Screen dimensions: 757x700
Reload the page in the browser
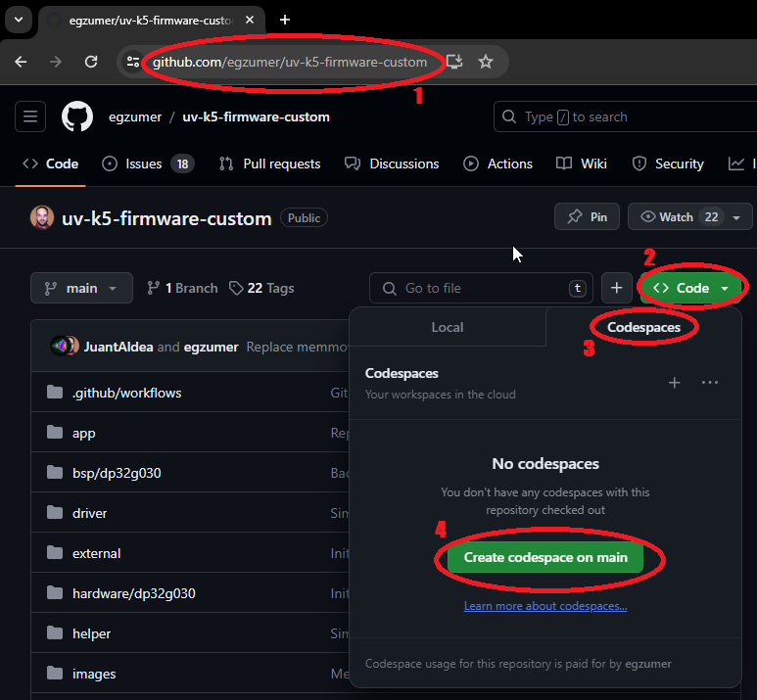pyautogui.click(x=91, y=62)
